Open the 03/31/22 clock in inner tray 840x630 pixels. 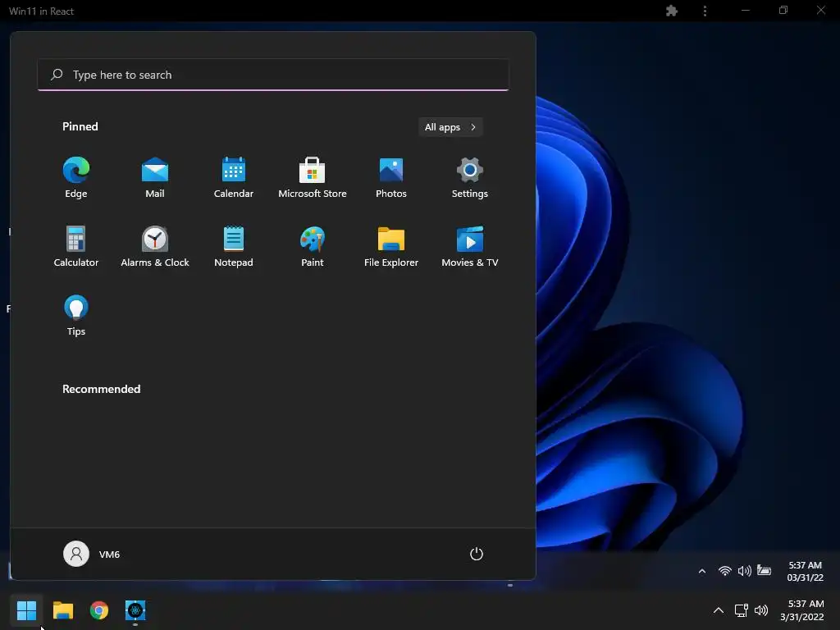(x=805, y=571)
